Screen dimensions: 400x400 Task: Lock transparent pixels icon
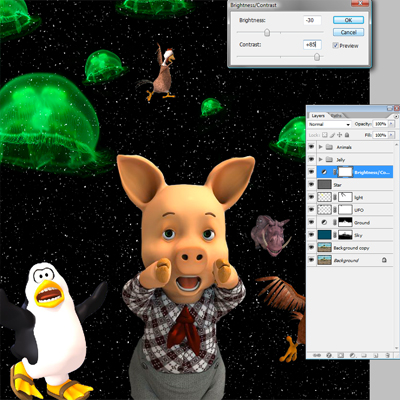pyautogui.click(x=324, y=135)
